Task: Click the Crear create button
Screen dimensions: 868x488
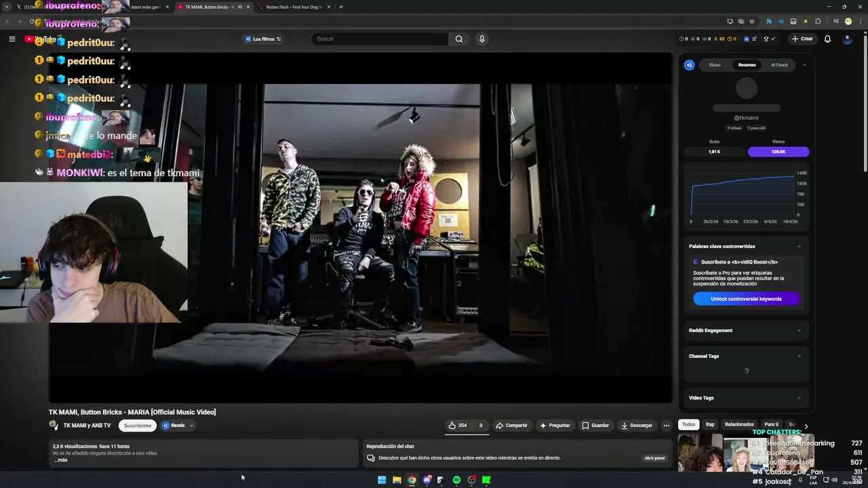Action: click(x=802, y=39)
